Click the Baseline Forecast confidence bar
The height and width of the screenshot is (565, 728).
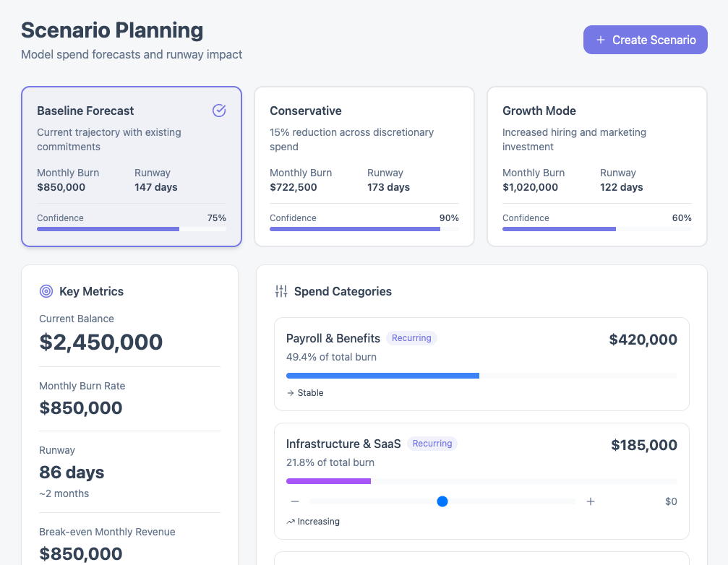132,229
